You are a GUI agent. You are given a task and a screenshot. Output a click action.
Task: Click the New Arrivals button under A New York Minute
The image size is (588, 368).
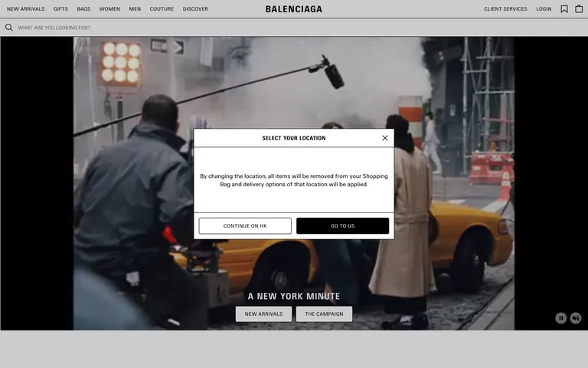coord(263,314)
